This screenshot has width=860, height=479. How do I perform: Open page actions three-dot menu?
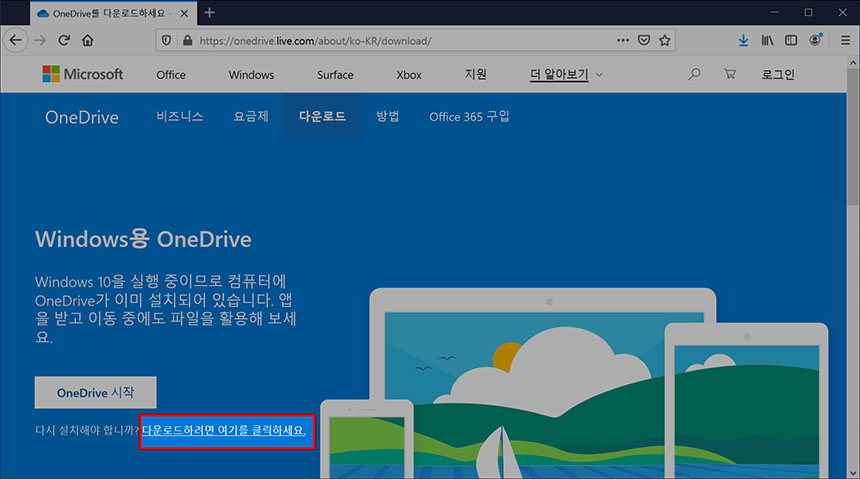(623, 40)
